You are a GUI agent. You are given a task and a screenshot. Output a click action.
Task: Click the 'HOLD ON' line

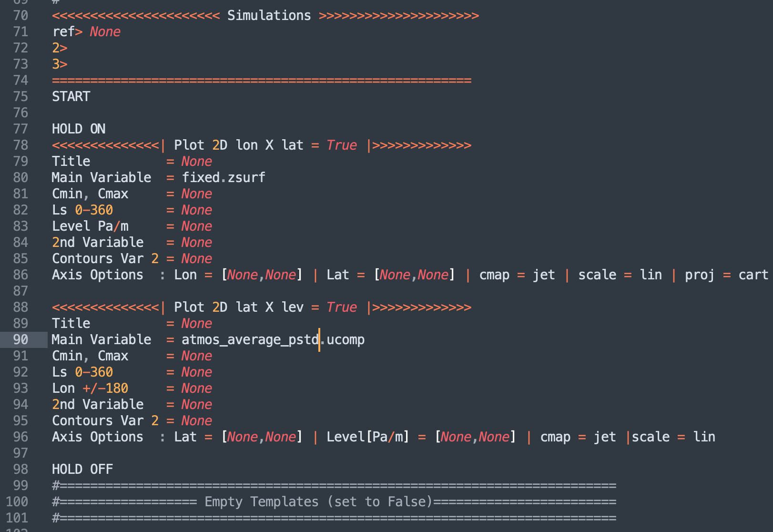(79, 129)
